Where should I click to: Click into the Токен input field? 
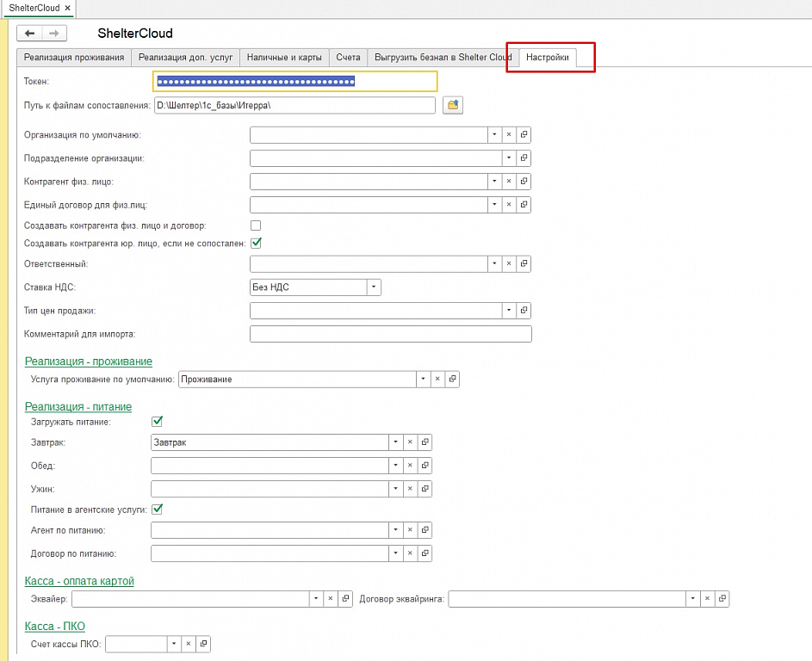[x=295, y=81]
